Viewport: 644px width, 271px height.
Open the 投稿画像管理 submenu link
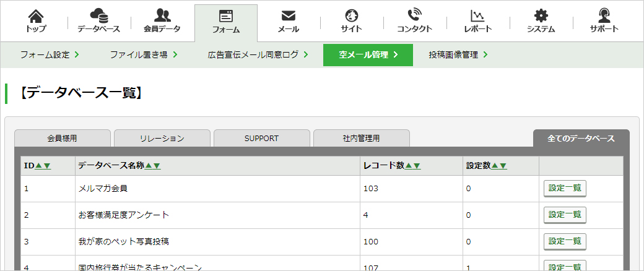tap(458, 55)
